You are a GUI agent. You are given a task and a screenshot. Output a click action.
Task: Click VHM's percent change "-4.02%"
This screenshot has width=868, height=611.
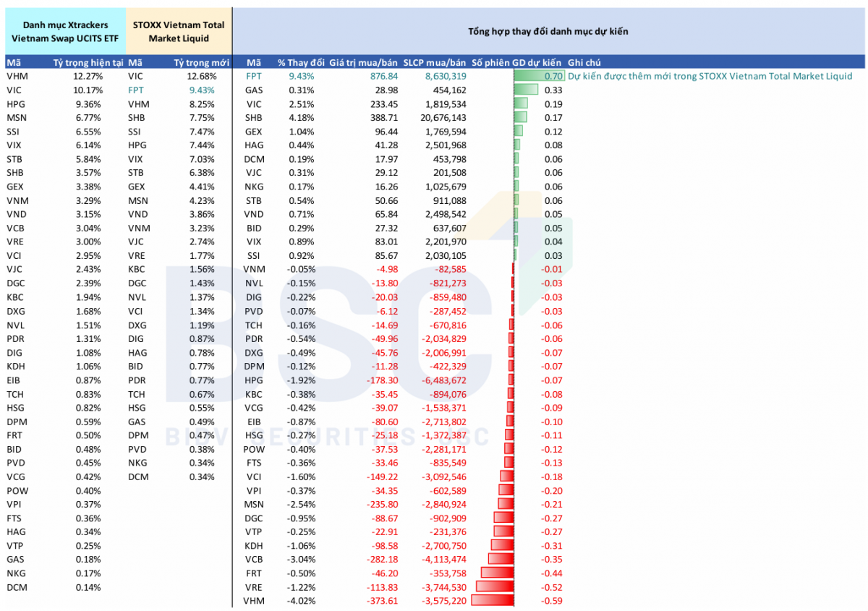[300, 601]
